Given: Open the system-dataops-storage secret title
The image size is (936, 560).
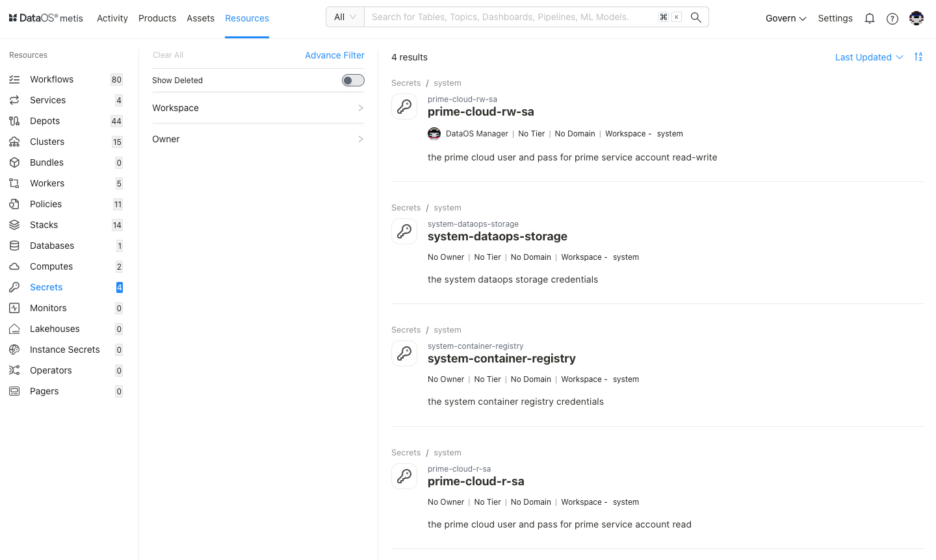Looking at the screenshot, I should (497, 236).
